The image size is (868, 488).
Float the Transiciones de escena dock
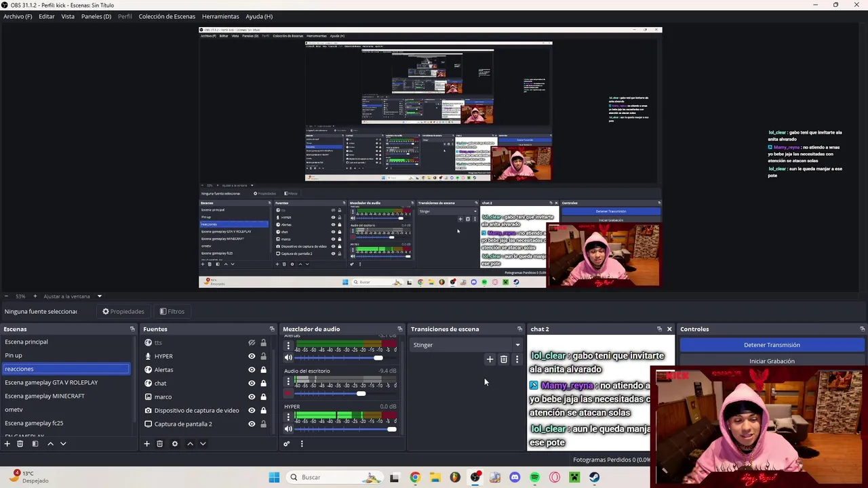click(519, 329)
